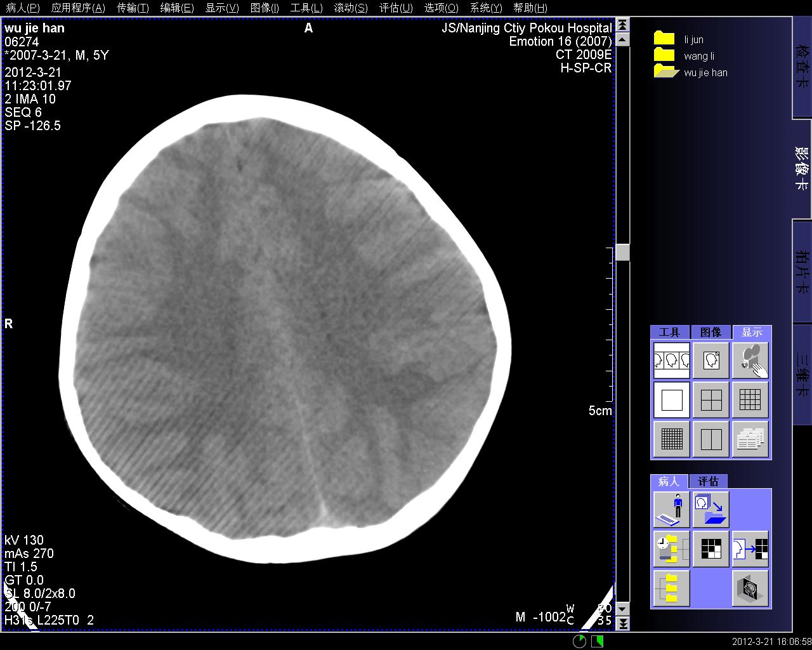The image size is (812, 650).
Task: Switch to the 评估 tab in lower panel
Action: (x=708, y=481)
